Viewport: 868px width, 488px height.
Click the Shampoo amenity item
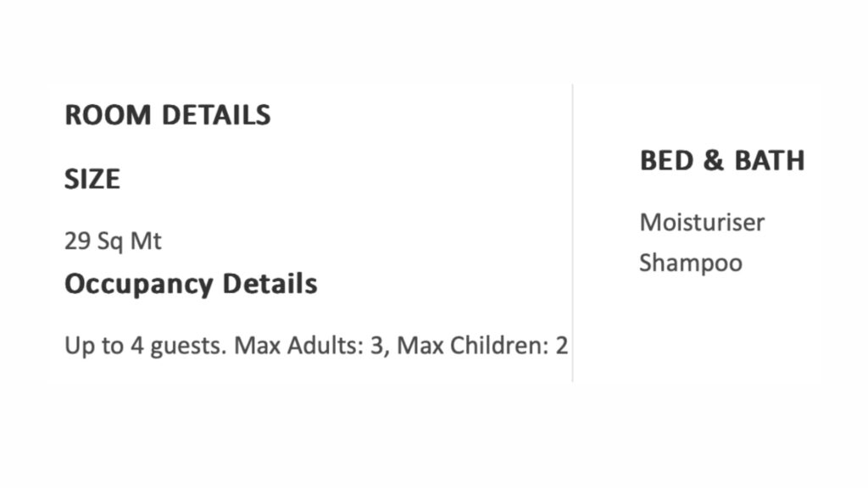click(x=691, y=263)
